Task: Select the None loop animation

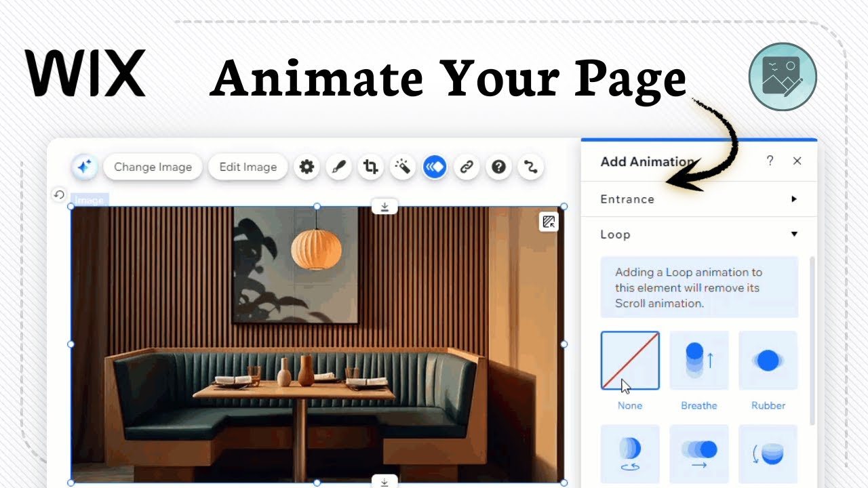Action: pyautogui.click(x=630, y=361)
